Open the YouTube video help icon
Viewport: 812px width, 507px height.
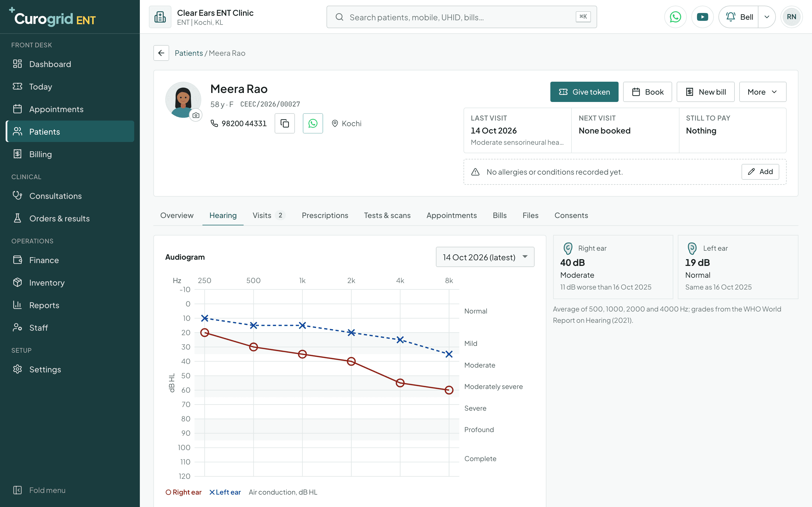coord(702,17)
